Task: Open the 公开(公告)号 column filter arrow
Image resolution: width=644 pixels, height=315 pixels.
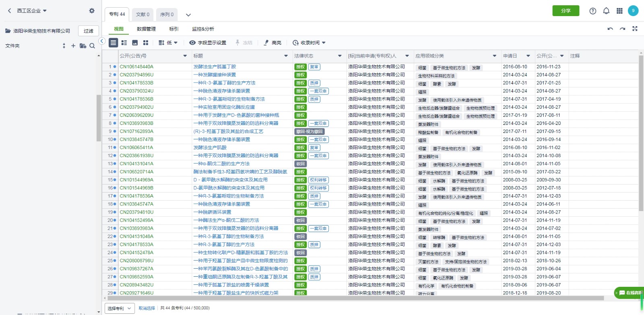Action: click(185, 56)
